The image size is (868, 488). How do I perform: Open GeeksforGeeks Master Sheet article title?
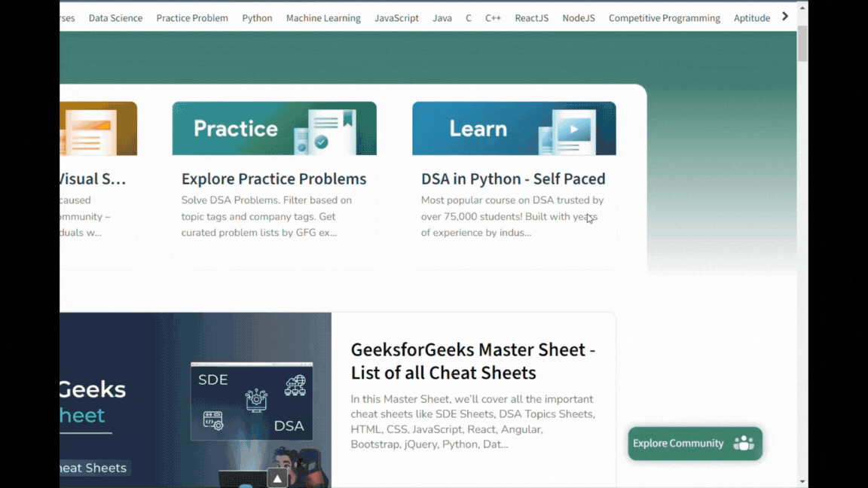coord(472,361)
